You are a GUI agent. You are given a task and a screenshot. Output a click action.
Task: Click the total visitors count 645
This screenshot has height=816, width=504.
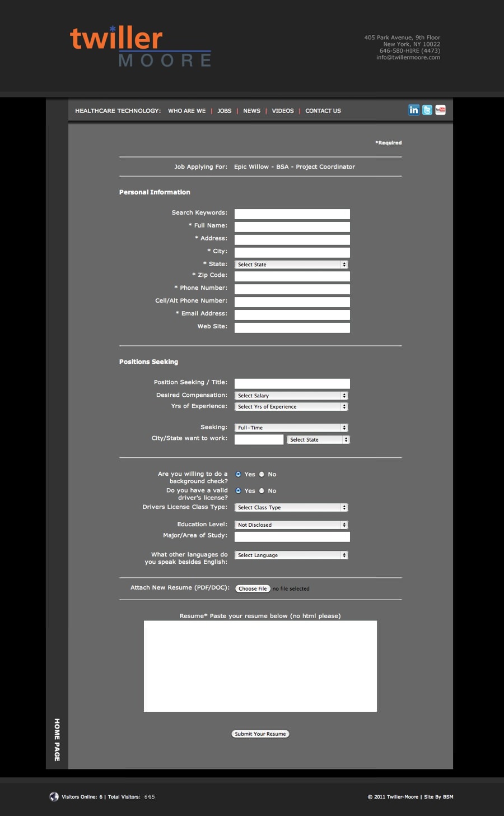click(150, 797)
